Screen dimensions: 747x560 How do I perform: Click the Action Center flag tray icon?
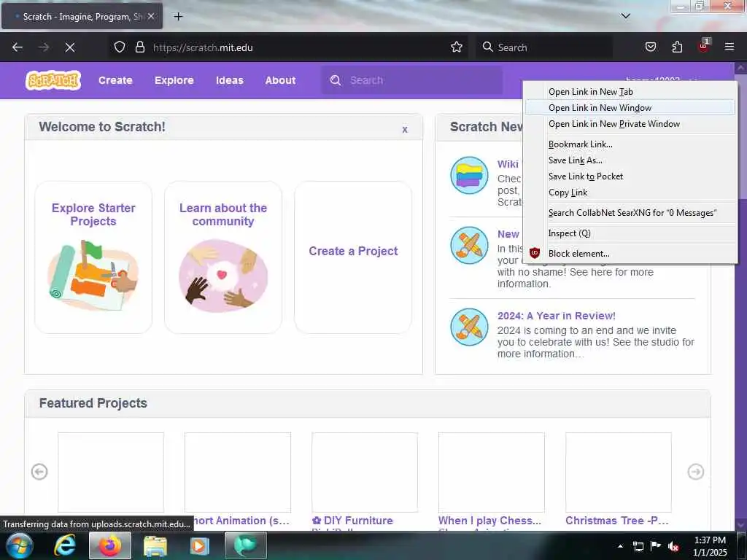pos(656,546)
